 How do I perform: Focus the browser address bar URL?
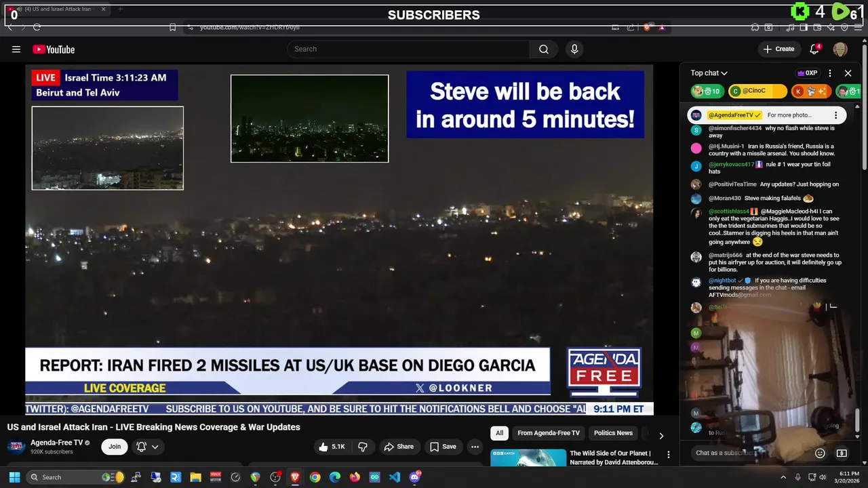click(250, 27)
